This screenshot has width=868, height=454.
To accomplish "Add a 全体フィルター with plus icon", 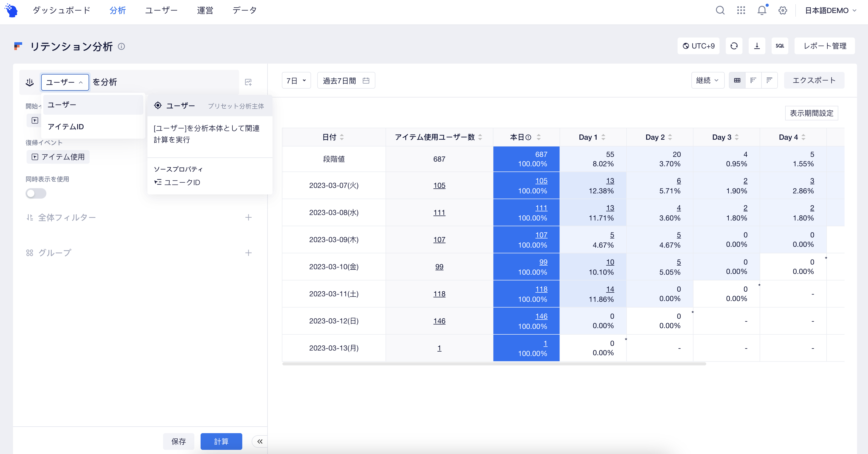I will tap(248, 218).
